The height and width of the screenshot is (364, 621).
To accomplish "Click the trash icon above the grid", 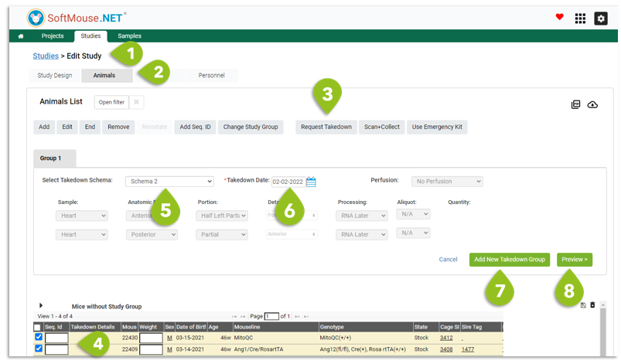I will [592, 305].
